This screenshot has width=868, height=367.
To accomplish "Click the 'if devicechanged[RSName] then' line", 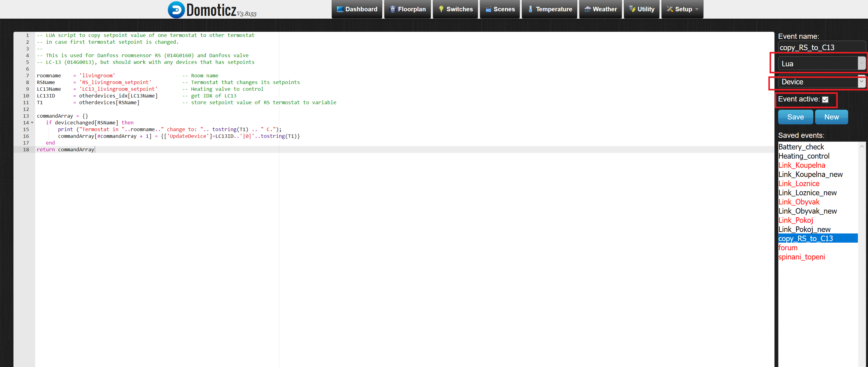I will tap(90, 123).
